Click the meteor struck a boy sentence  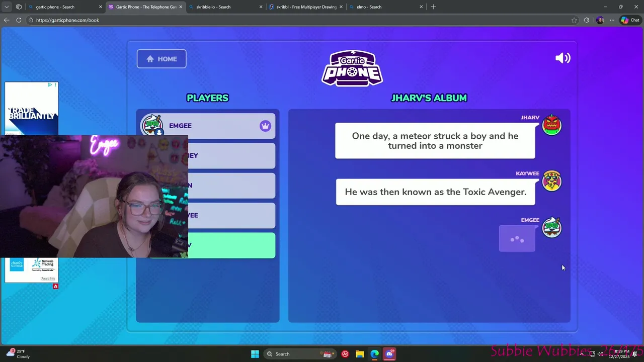pos(435,141)
